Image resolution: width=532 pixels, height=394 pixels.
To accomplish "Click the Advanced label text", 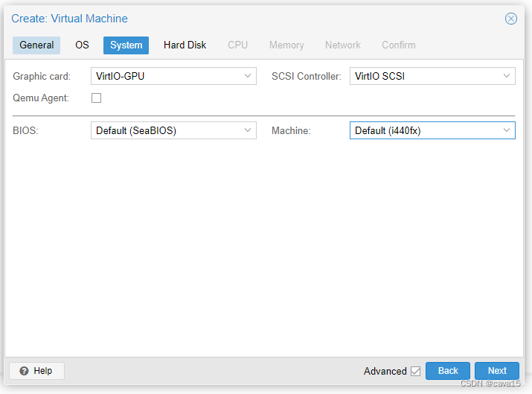I will 385,371.
